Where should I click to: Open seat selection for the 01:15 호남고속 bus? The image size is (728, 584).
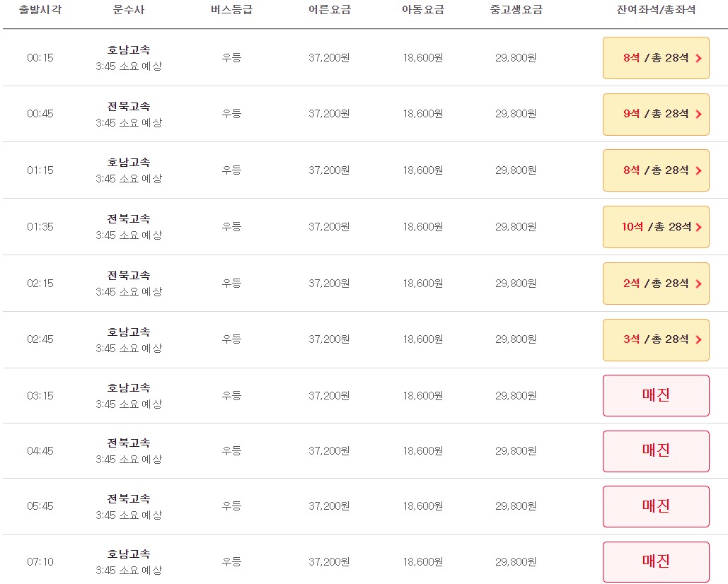tap(655, 170)
